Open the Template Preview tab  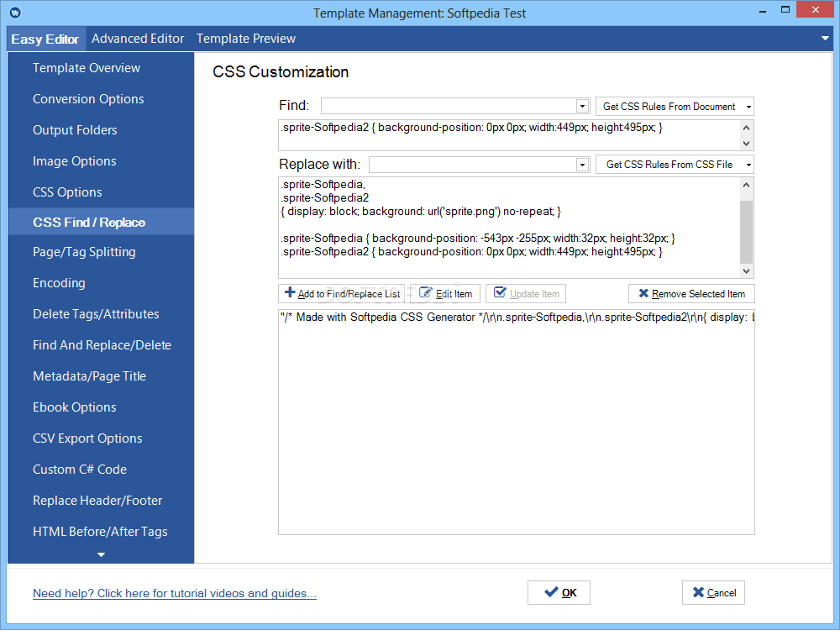click(246, 39)
